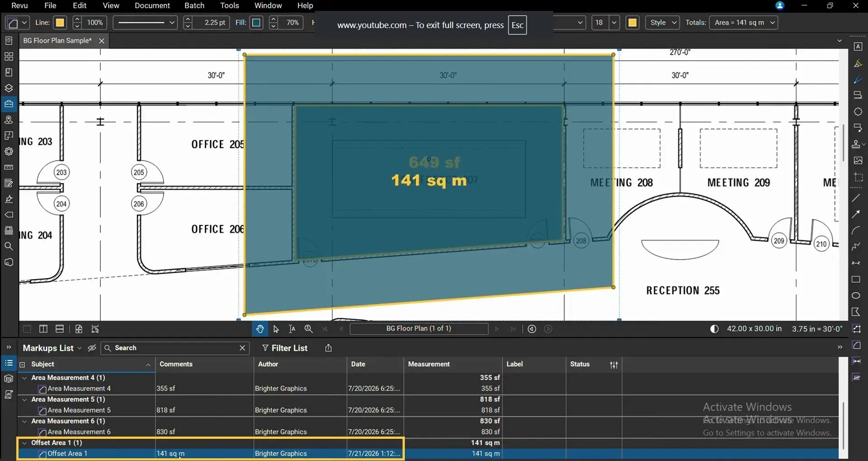Image resolution: width=868 pixels, height=461 pixels.
Task: Open the Batch menu
Action: (x=194, y=5)
